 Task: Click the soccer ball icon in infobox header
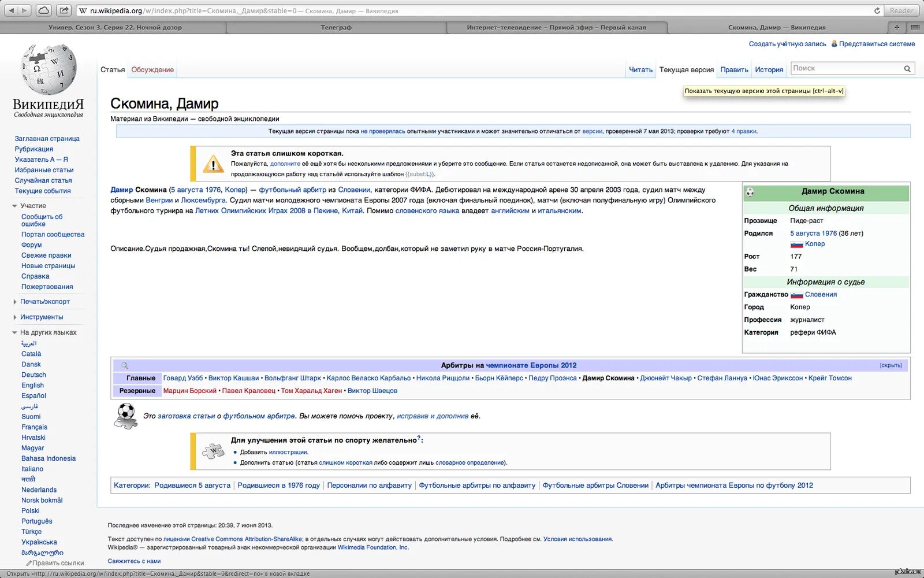point(750,192)
